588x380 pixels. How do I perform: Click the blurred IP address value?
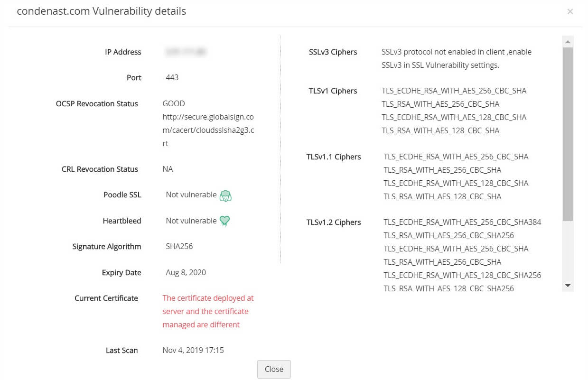coord(186,52)
